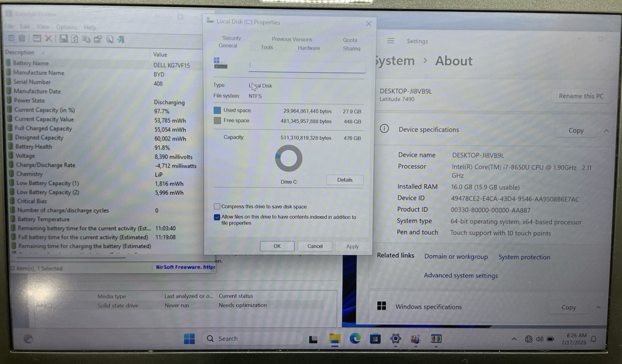The width and height of the screenshot is (622, 364).
Task: Click the drive icon in the Properties dialog
Action: (x=220, y=63)
